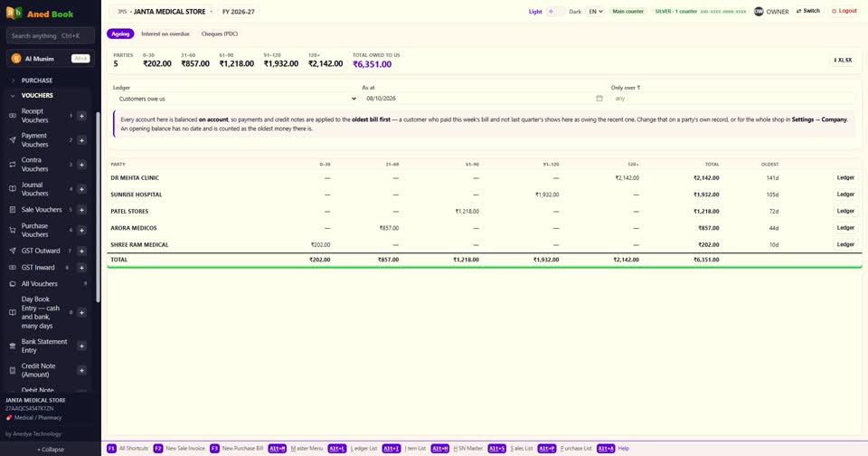Switch theme to Dark label
The width and height of the screenshot is (868, 456).
pos(575,12)
